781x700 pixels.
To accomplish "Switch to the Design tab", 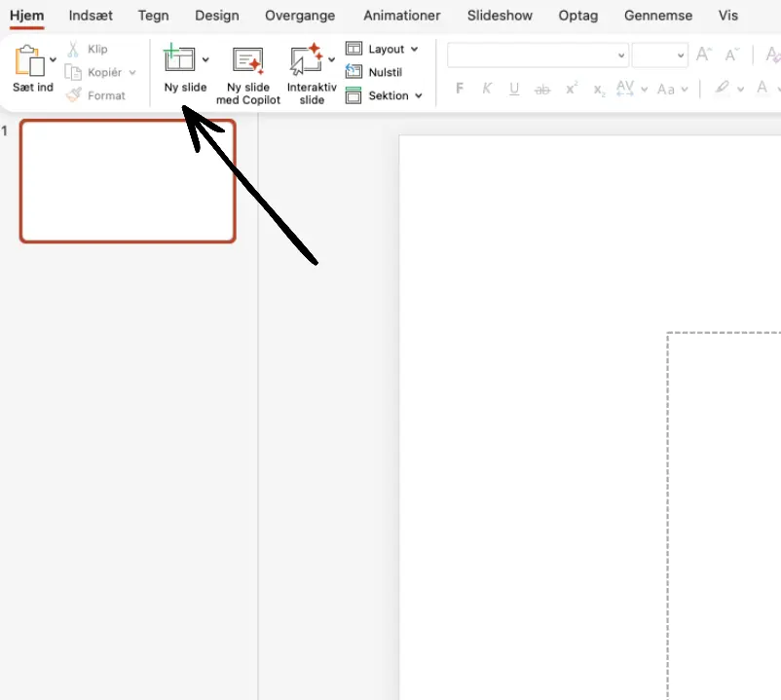I will 216,16.
